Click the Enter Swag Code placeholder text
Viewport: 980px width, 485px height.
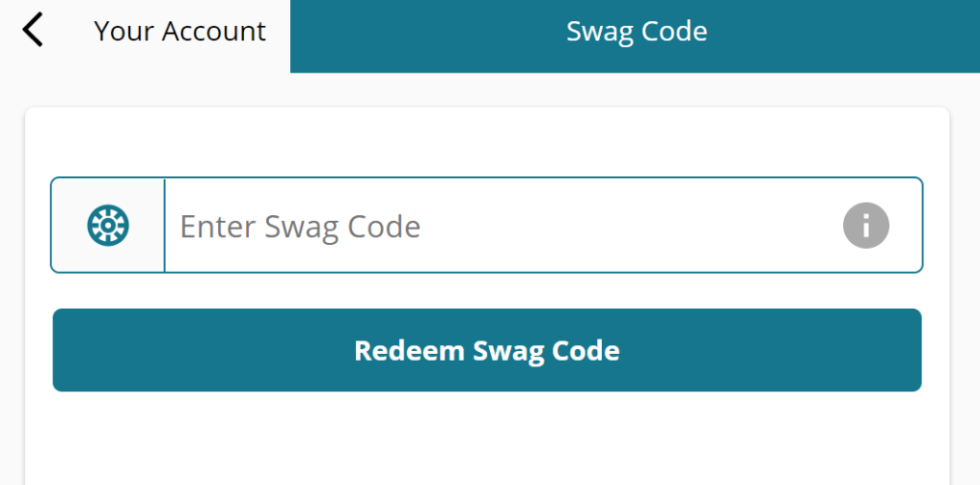300,227
